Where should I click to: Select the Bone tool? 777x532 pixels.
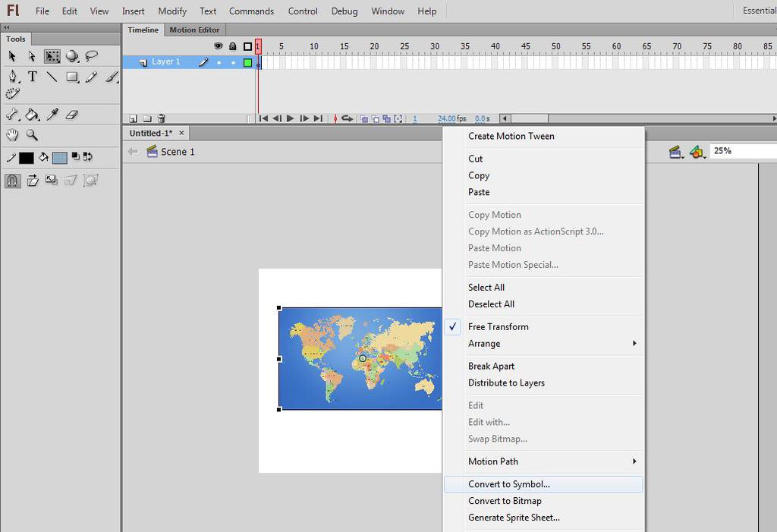click(x=11, y=114)
